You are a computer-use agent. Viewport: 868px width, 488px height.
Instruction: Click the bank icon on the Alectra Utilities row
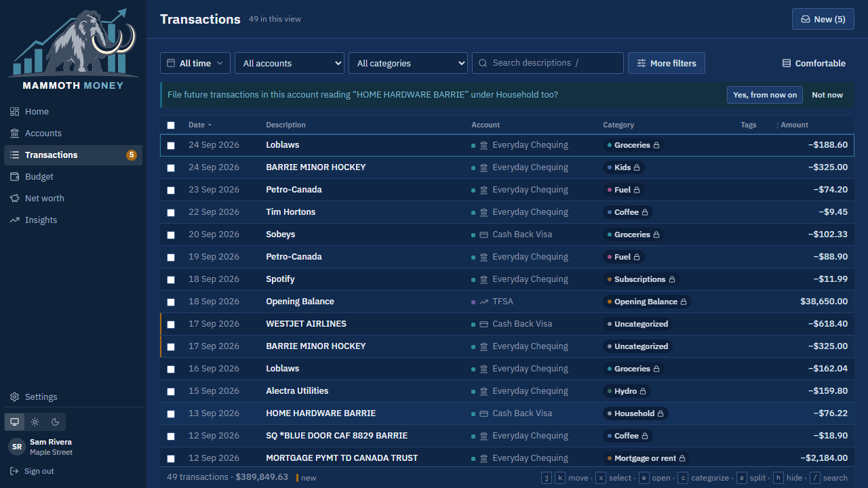coord(484,391)
